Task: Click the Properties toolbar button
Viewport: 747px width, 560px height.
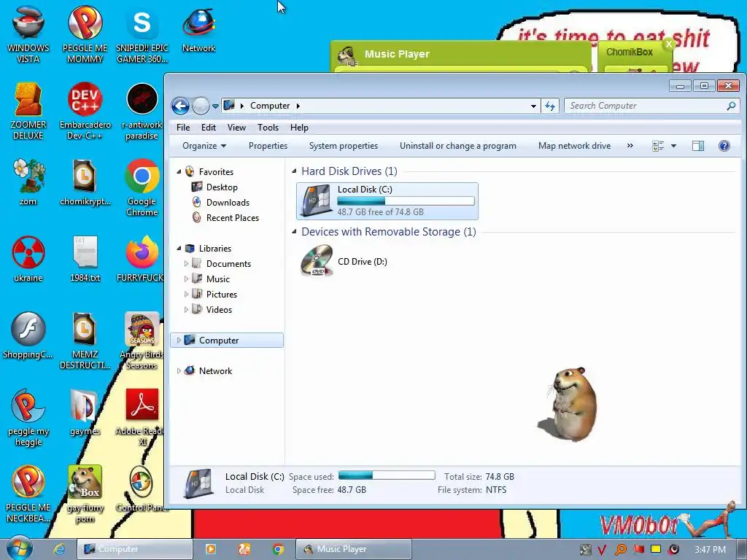Action: point(268,146)
